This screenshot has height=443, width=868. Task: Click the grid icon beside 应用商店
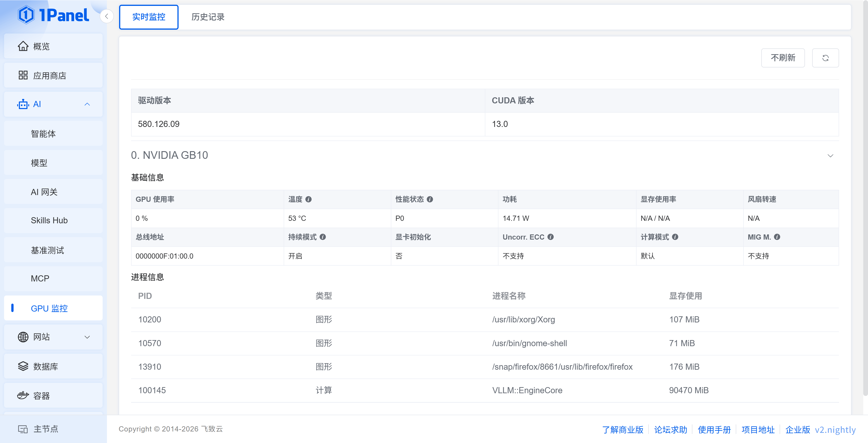pyautogui.click(x=23, y=75)
